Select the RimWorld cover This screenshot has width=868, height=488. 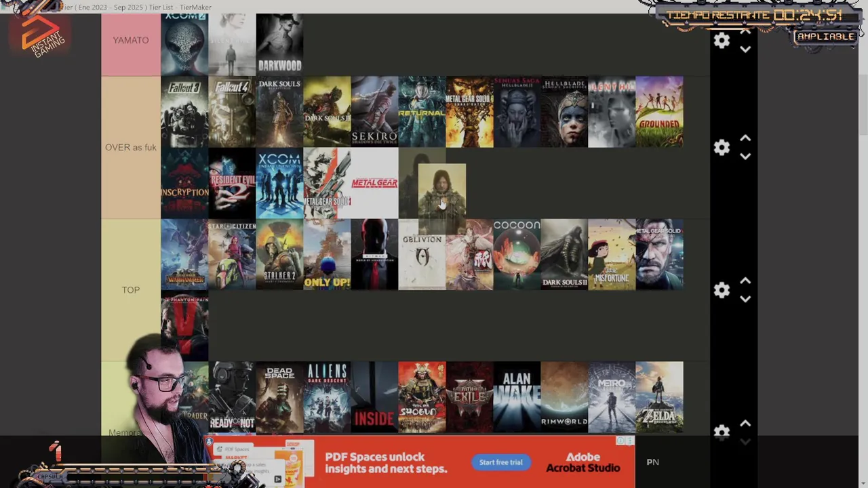[x=564, y=397]
